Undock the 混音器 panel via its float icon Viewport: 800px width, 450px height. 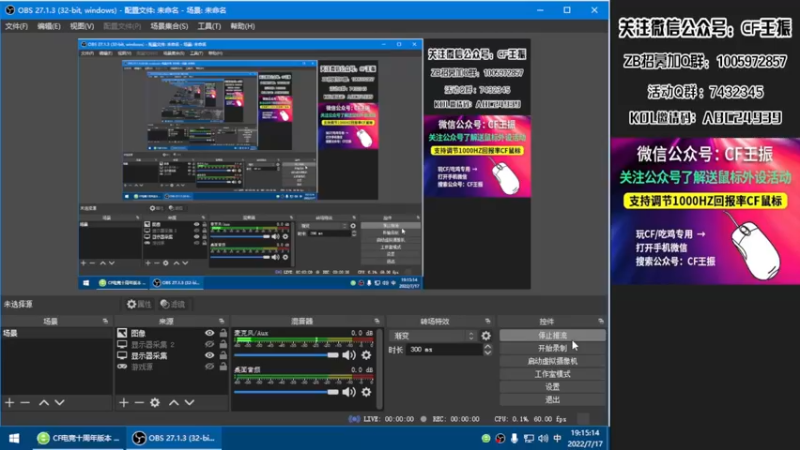377,321
